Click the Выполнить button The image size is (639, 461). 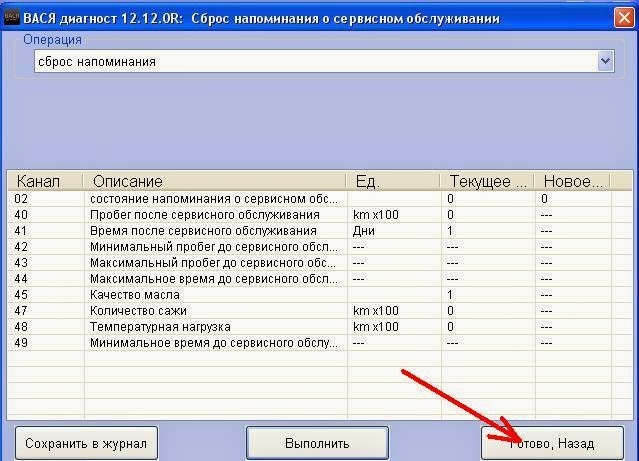[317, 443]
